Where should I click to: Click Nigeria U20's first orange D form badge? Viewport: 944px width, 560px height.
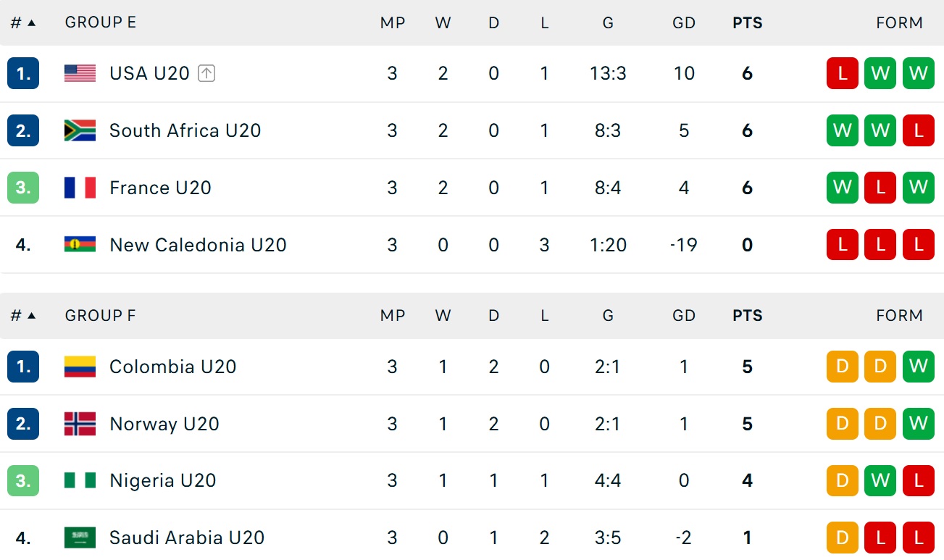click(842, 480)
